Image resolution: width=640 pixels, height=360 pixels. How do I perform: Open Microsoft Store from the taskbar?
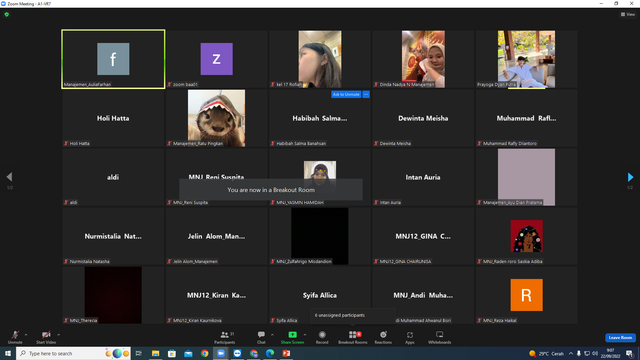tap(172, 353)
